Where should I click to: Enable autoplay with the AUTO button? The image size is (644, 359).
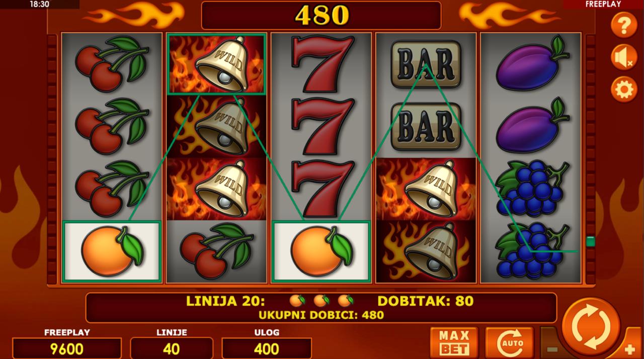coord(509,343)
